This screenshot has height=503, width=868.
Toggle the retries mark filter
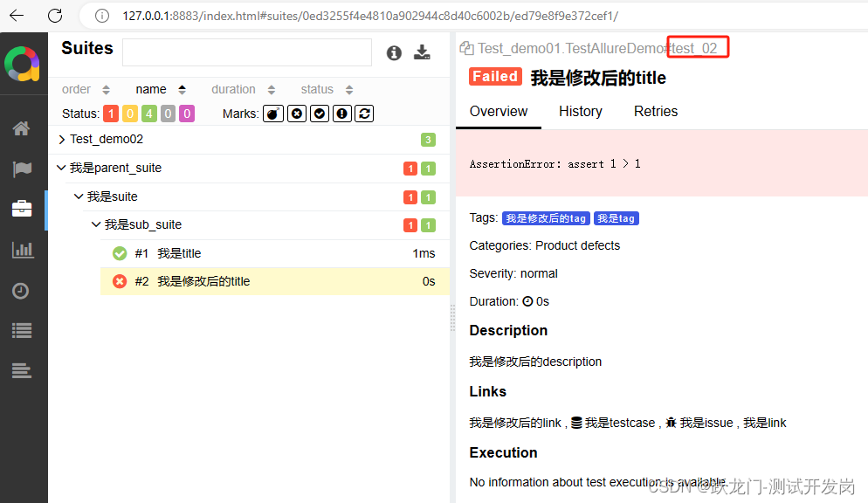coord(364,114)
